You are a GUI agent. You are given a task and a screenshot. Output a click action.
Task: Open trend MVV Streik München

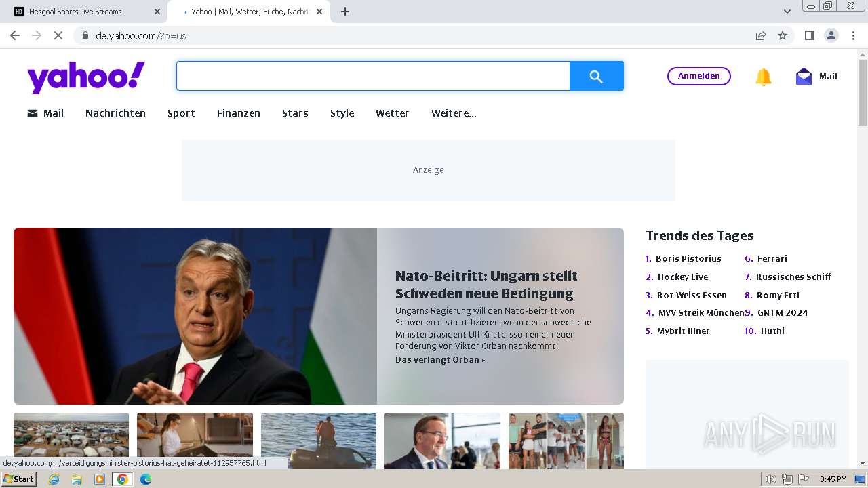(x=701, y=312)
